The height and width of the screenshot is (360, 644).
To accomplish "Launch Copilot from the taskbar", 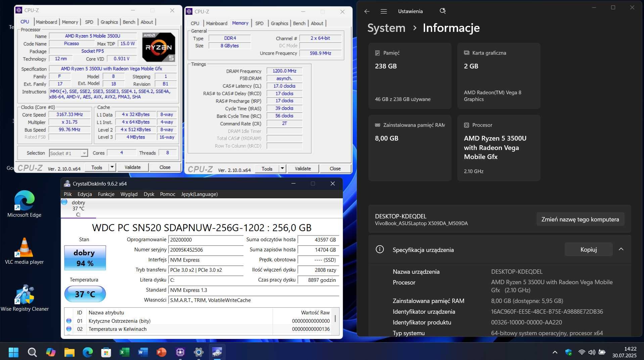I will point(51,352).
